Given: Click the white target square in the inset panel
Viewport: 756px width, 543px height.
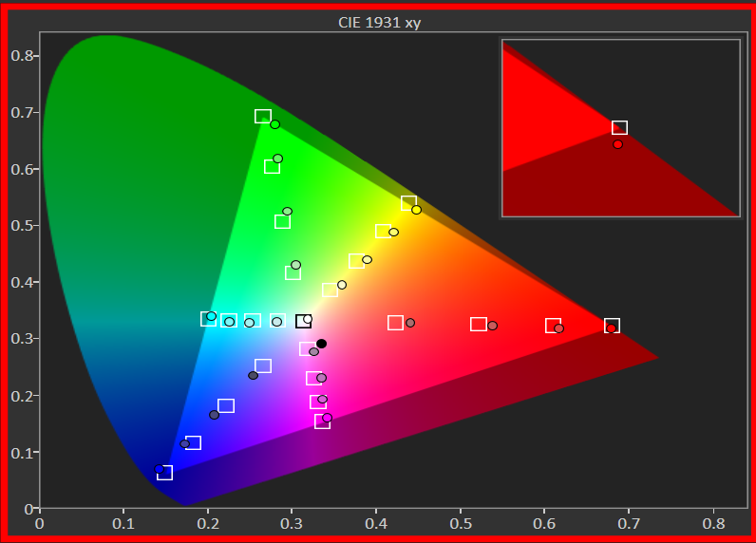Looking at the screenshot, I should click(x=619, y=128).
